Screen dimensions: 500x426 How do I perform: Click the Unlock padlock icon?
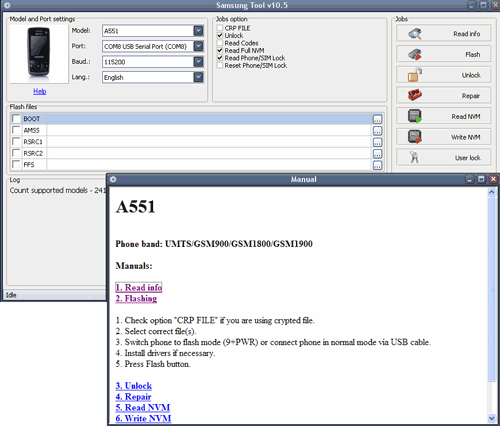tap(415, 75)
